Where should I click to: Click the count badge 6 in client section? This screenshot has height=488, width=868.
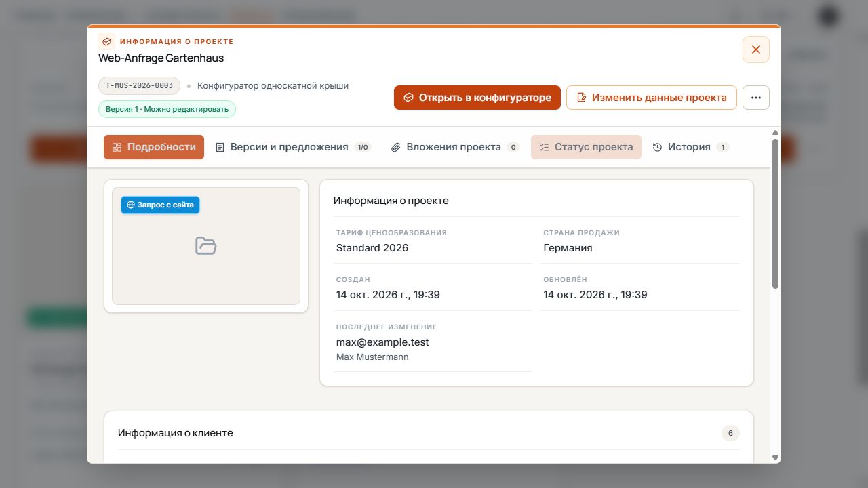[730, 433]
